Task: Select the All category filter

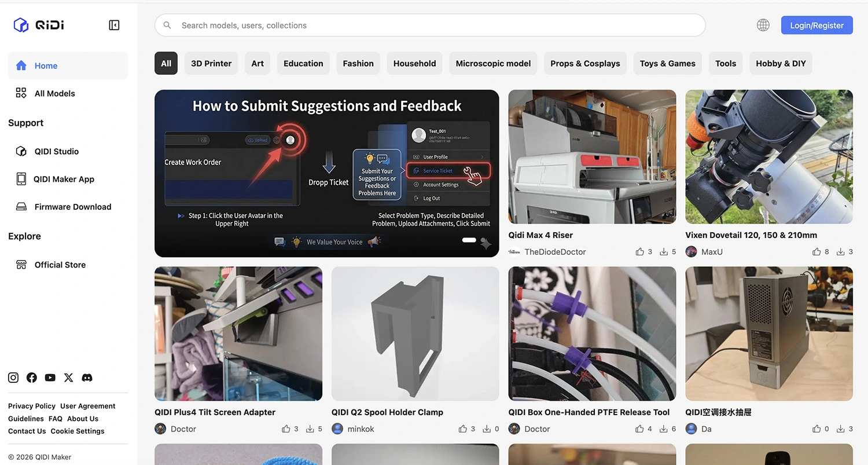Action: coord(166,64)
